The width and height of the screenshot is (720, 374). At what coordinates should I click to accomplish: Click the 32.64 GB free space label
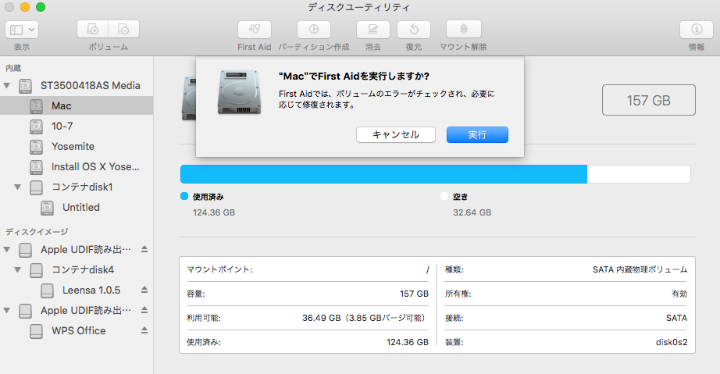[472, 213]
